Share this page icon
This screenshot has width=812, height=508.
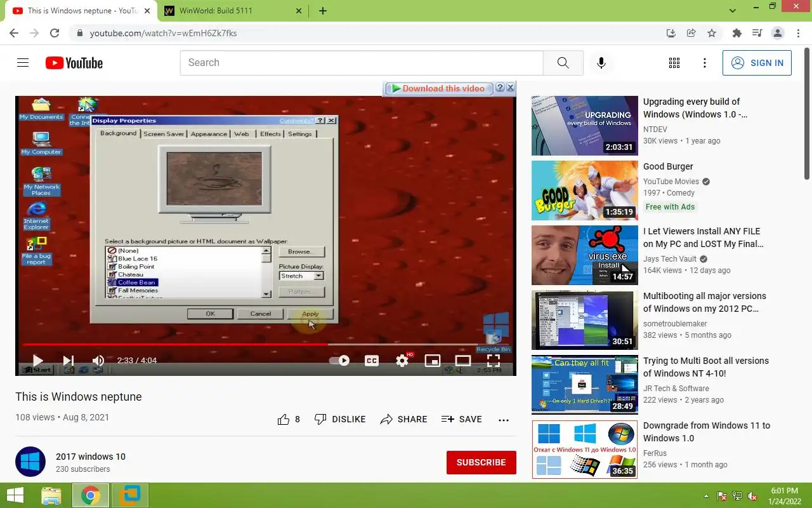[x=691, y=33]
